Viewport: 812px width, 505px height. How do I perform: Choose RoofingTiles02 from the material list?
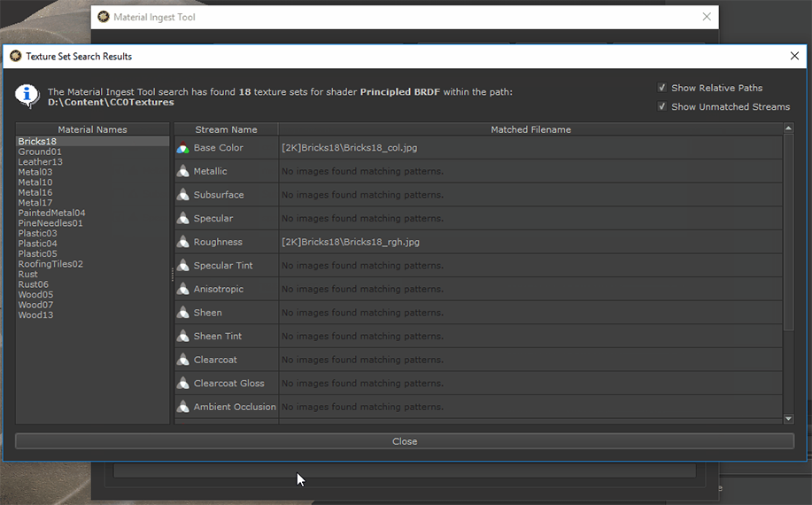50,264
